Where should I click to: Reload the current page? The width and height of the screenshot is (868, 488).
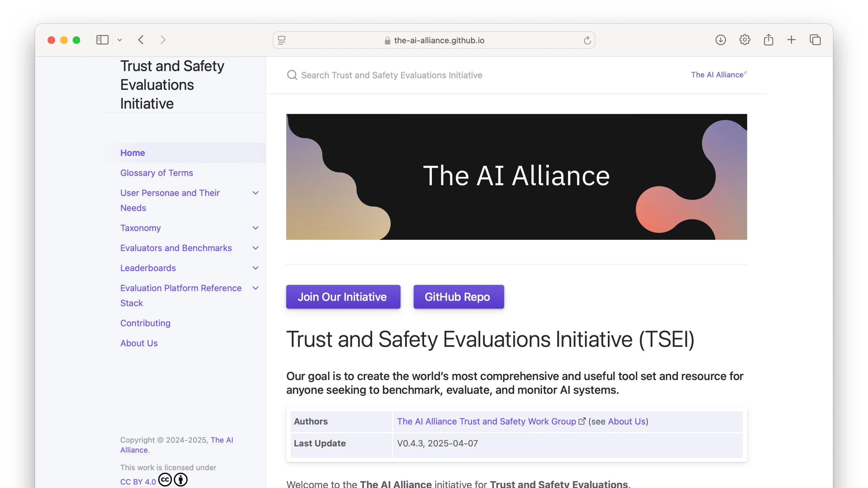(587, 40)
